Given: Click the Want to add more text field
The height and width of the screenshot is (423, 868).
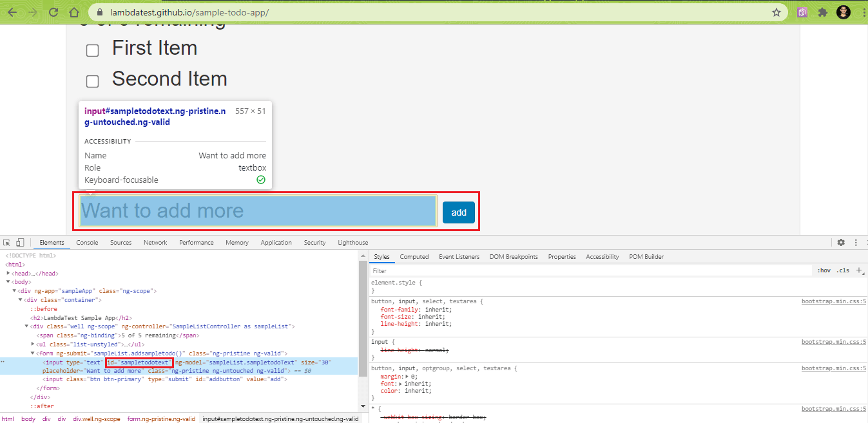Looking at the screenshot, I should tap(258, 211).
